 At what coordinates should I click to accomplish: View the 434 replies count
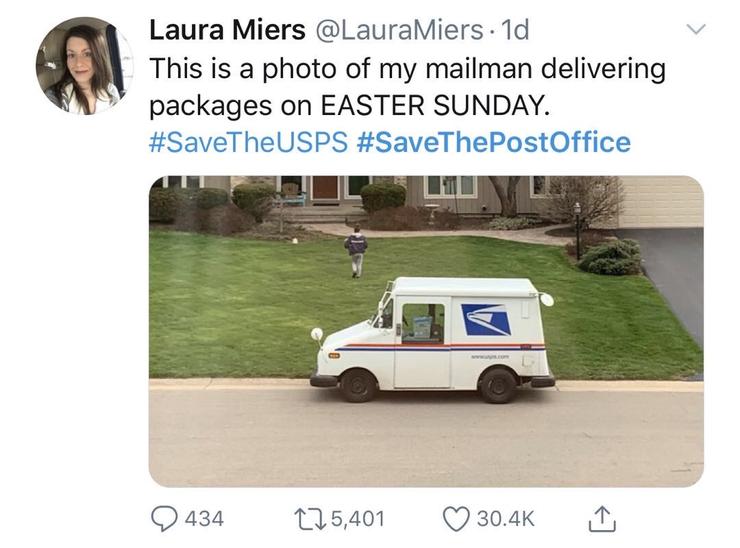click(203, 518)
